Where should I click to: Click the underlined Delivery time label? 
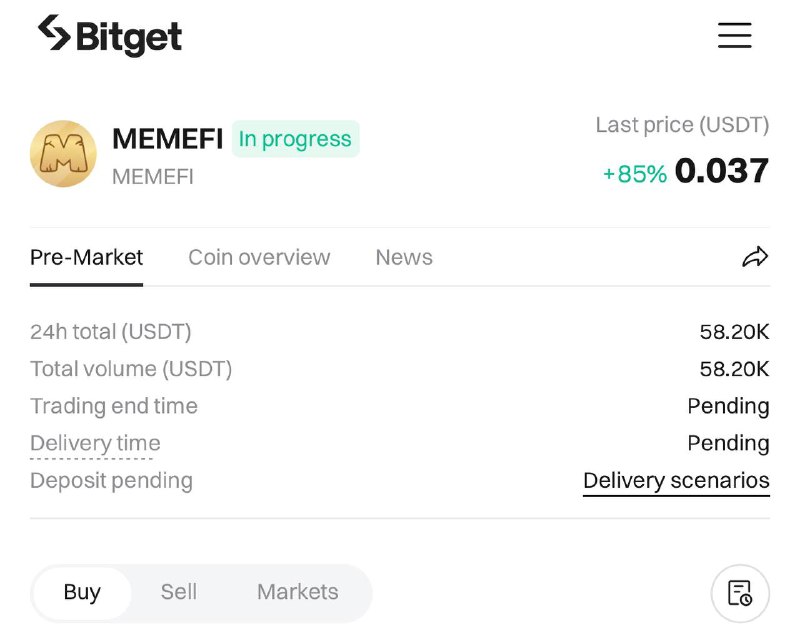pos(95,443)
